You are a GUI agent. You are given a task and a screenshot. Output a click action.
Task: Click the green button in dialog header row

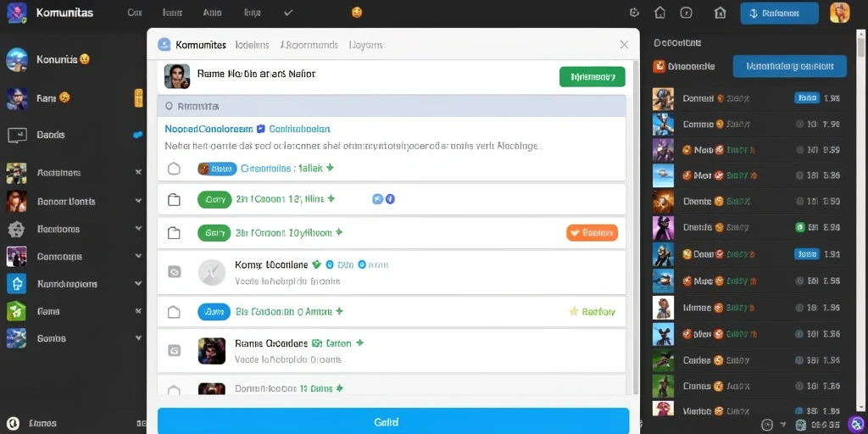[593, 77]
